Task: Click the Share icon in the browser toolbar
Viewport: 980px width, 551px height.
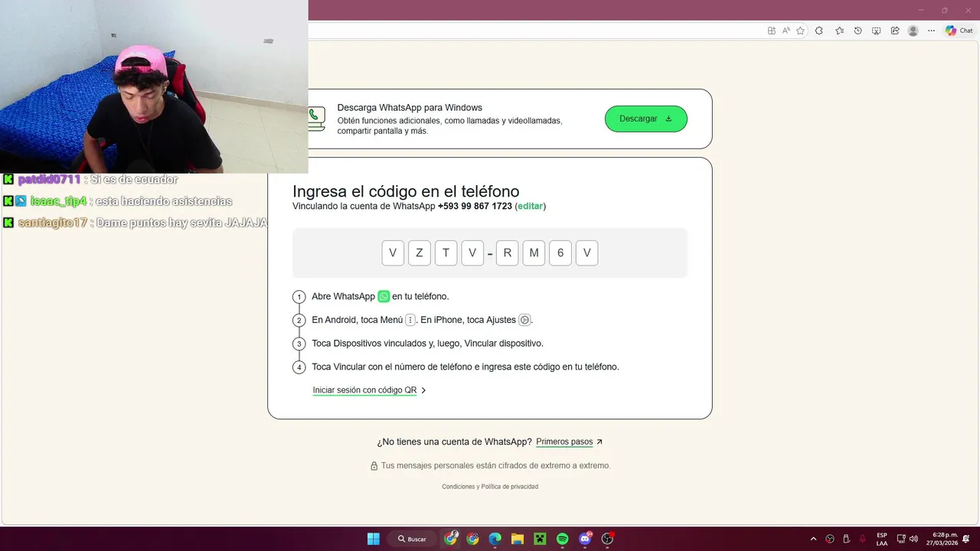Action: coord(894,31)
